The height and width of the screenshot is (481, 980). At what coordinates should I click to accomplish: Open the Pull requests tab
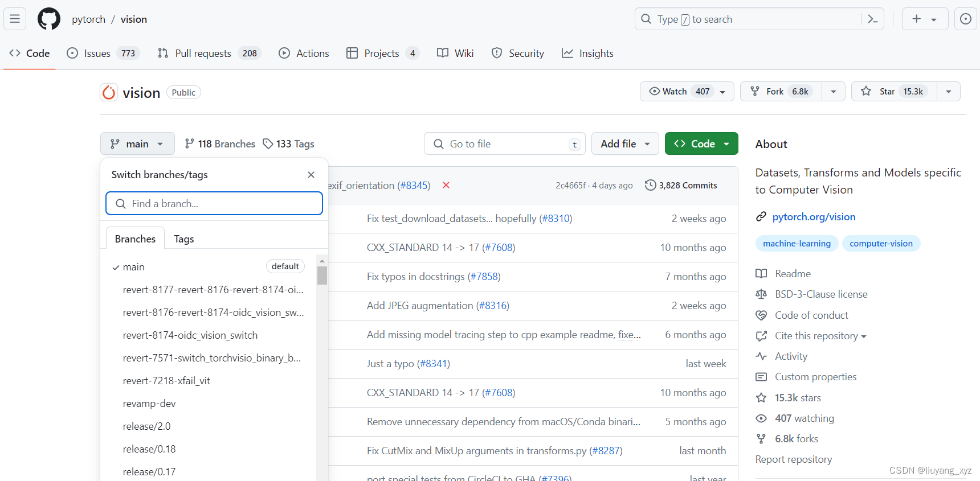pos(209,53)
